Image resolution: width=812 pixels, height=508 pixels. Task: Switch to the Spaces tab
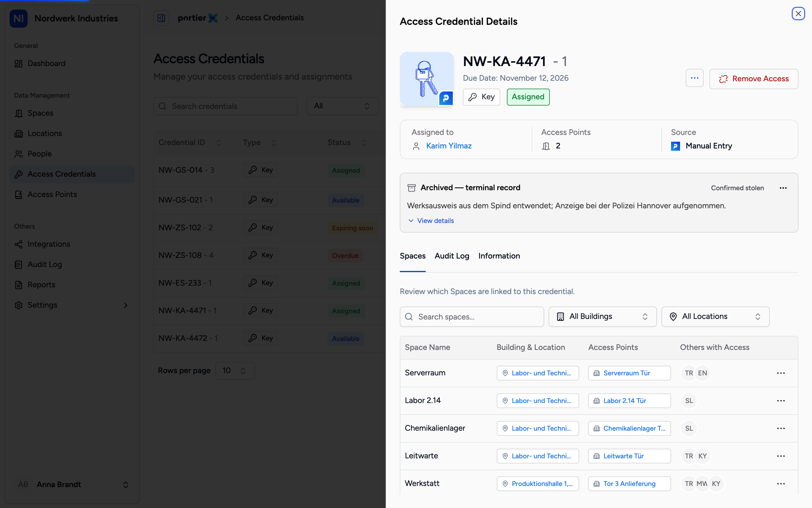[412, 256]
